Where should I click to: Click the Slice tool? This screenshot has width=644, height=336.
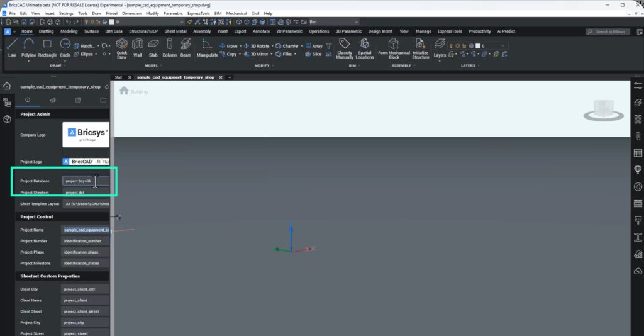point(313,54)
